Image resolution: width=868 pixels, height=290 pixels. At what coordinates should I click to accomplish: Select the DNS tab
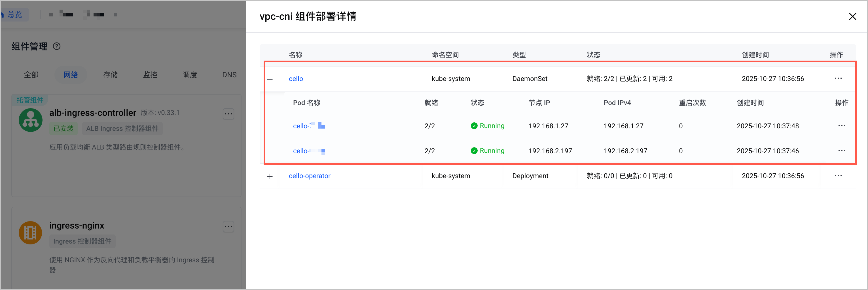click(x=229, y=75)
